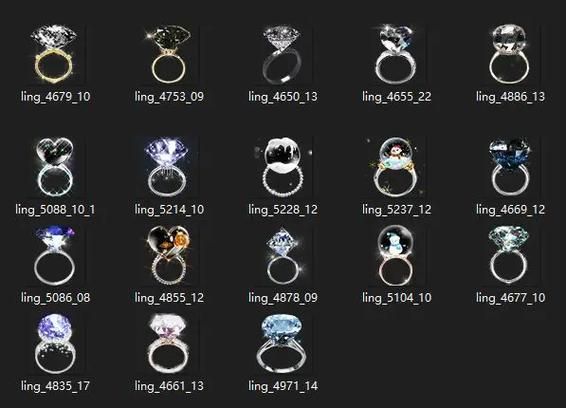Image resolution: width=566 pixels, height=408 pixels.
Task: Click the ling_4971_14 filename label
Action: tap(283, 386)
